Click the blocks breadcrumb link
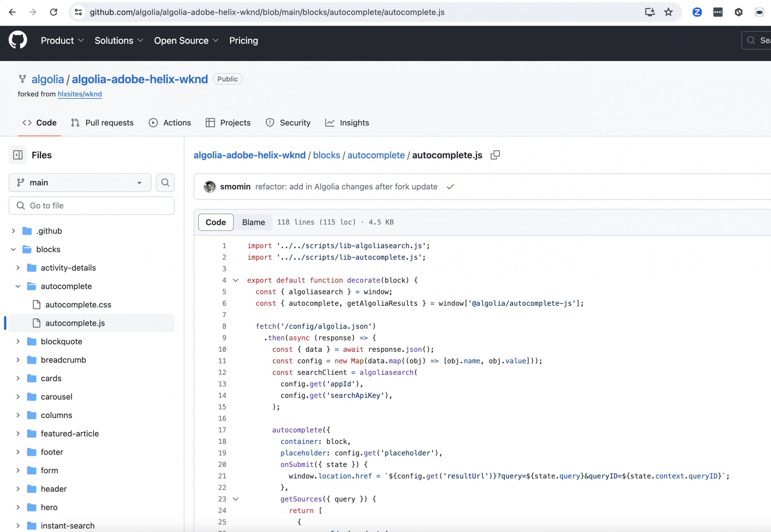Screen dimensions: 771x532 click(326, 155)
